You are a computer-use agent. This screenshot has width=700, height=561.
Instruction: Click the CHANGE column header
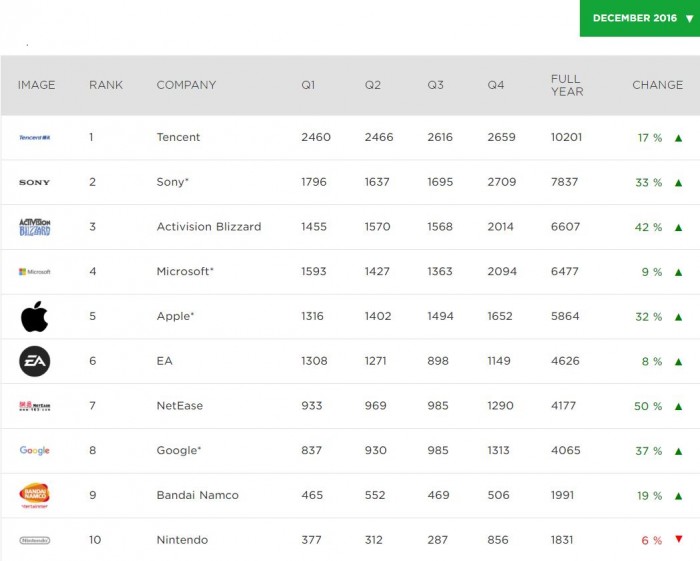tap(658, 85)
